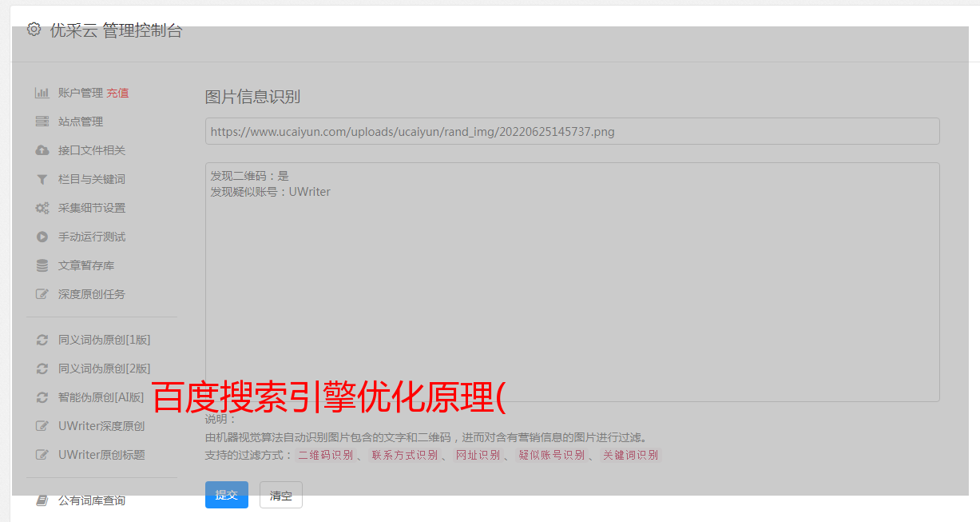Open 公有词库查询 menu item
980x522 pixels.
[92, 500]
